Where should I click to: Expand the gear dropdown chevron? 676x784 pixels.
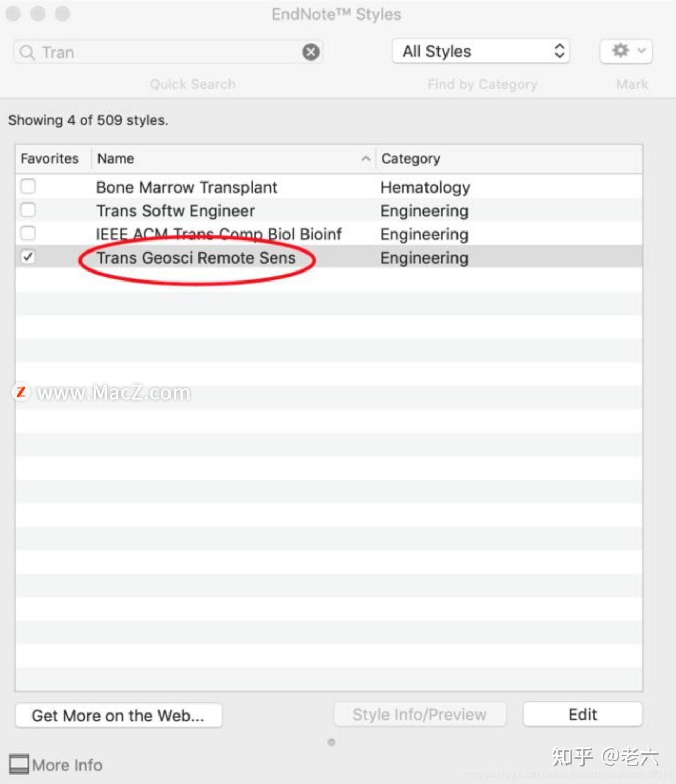point(641,51)
